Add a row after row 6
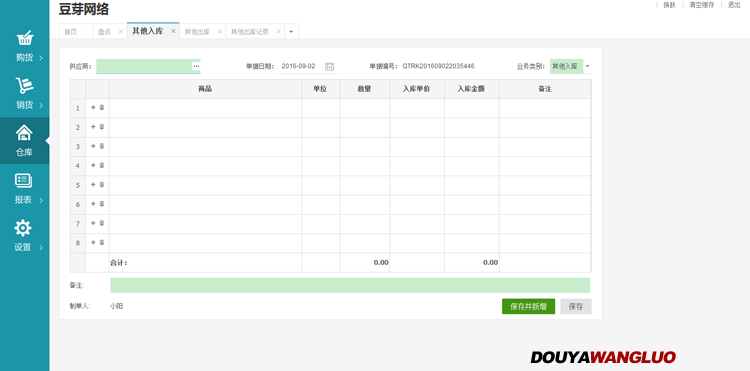 pyautogui.click(x=93, y=204)
